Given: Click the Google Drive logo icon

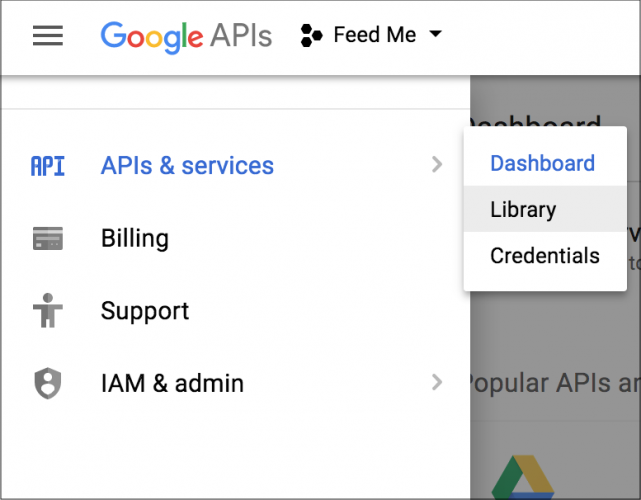Looking at the screenshot, I should [x=523, y=477].
